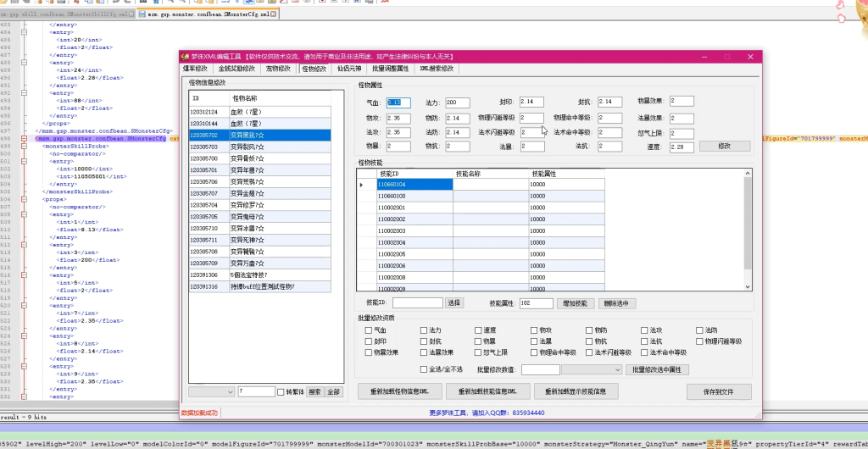Switch to the 爆率修改 tab

pyautogui.click(x=195, y=69)
